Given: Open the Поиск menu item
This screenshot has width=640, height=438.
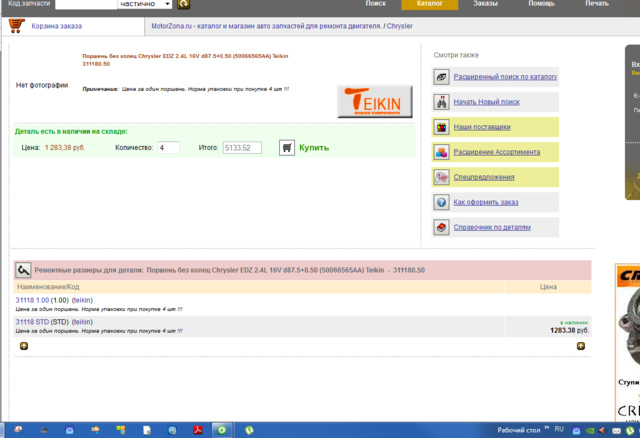Looking at the screenshot, I should pyautogui.click(x=376, y=4).
